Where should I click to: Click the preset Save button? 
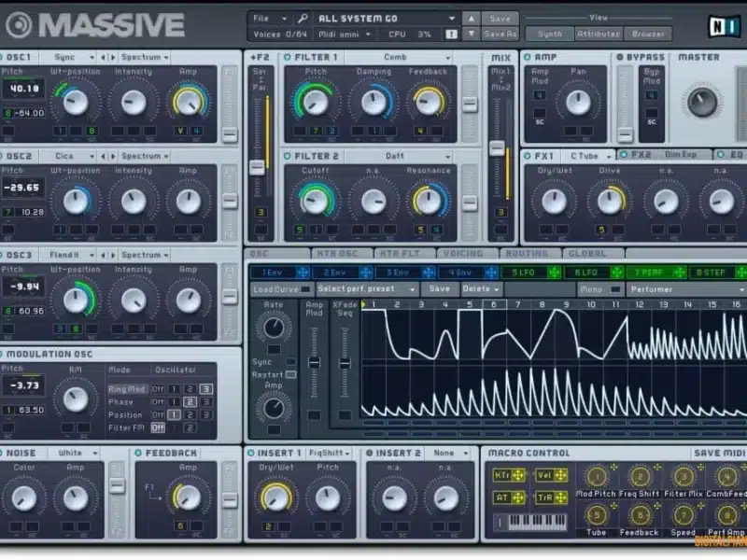point(500,19)
